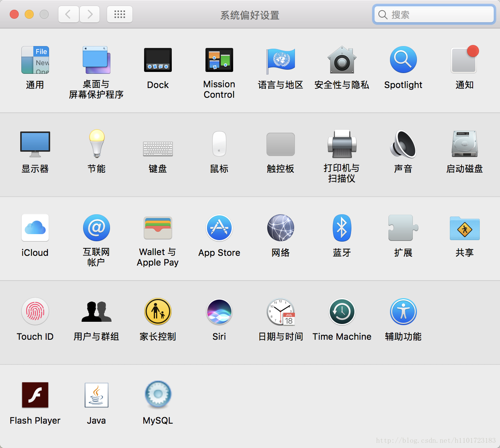Viewport: 500px width, 448px height.
Task: Open iCloud preferences
Action: point(35,228)
